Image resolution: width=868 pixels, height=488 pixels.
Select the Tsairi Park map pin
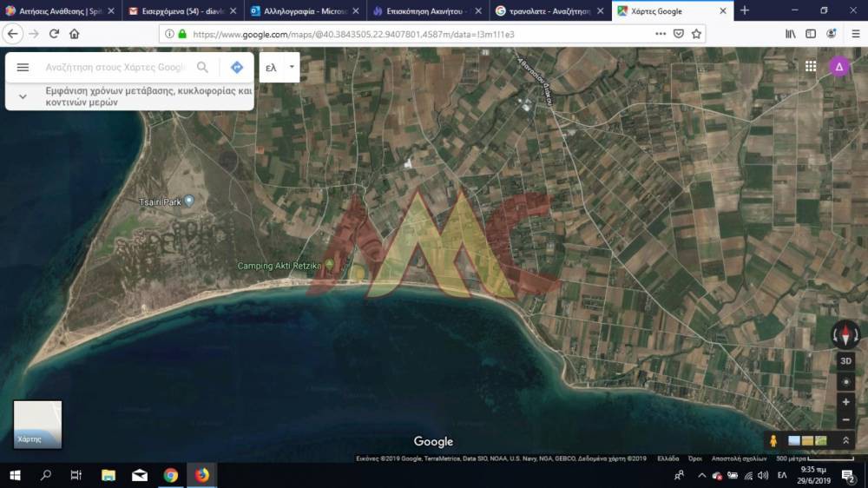[x=188, y=200]
